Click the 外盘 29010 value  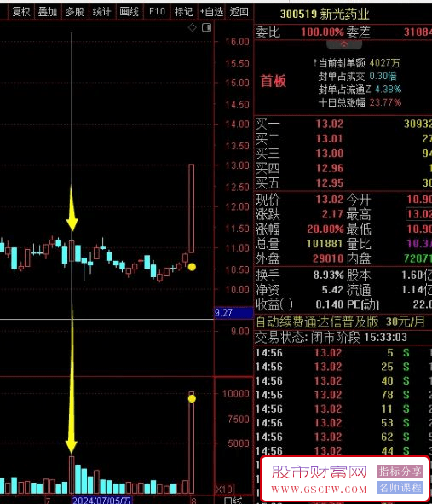point(328,258)
